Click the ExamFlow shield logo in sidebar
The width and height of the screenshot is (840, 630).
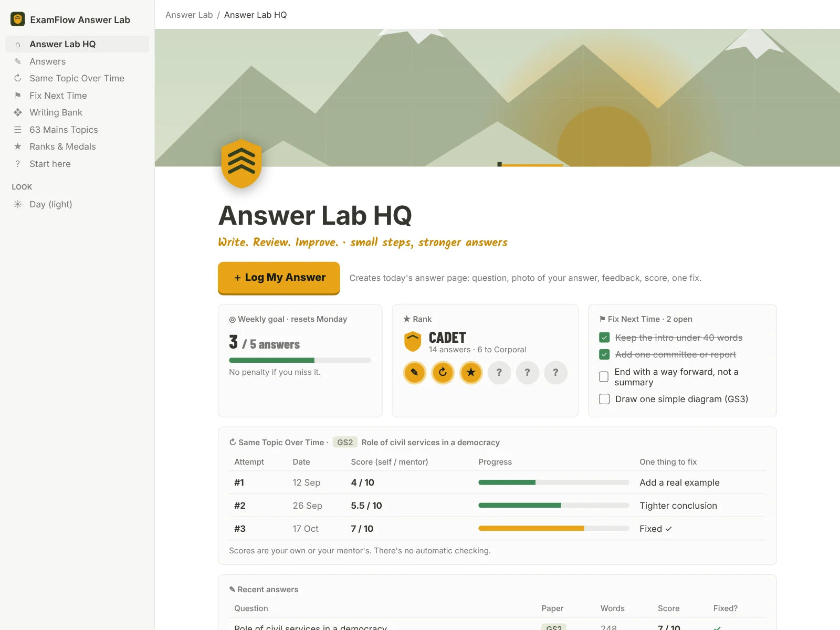[18, 19]
